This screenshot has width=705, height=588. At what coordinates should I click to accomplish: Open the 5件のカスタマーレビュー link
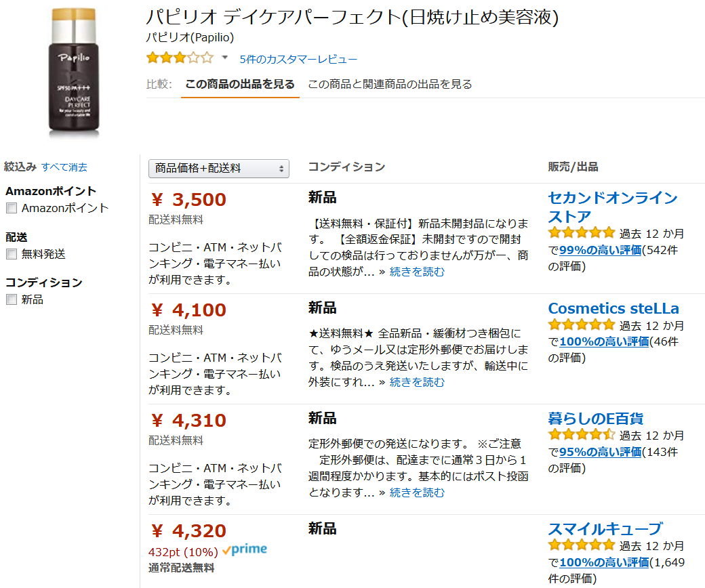tap(298, 60)
